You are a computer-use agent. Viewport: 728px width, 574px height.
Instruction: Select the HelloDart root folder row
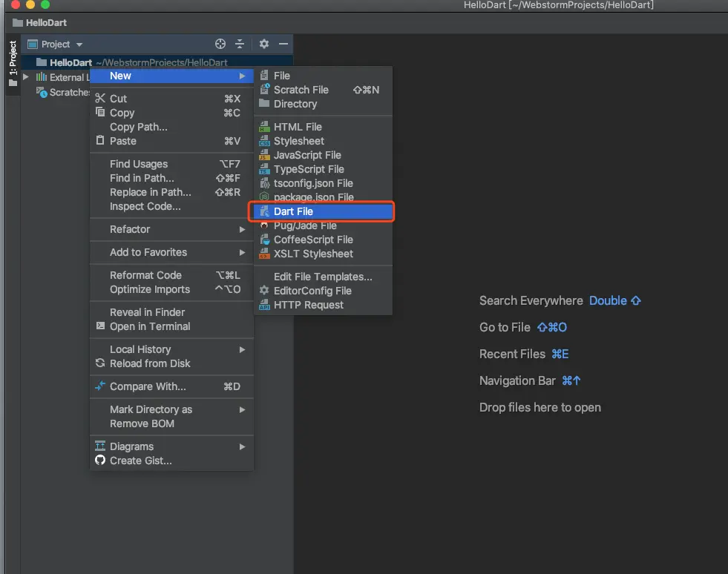[158, 62]
